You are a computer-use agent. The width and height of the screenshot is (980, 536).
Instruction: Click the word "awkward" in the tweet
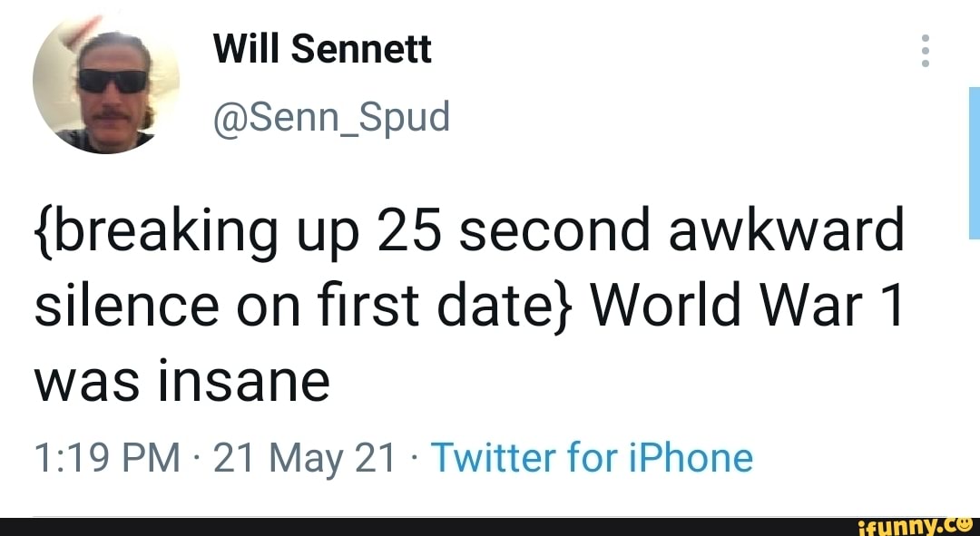(787, 233)
